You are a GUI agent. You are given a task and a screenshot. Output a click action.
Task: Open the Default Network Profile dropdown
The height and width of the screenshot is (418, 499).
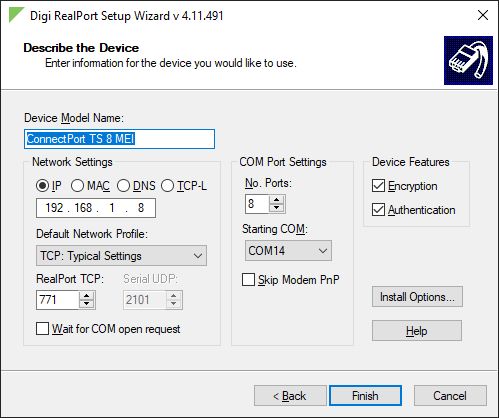(x=121, y=256)
